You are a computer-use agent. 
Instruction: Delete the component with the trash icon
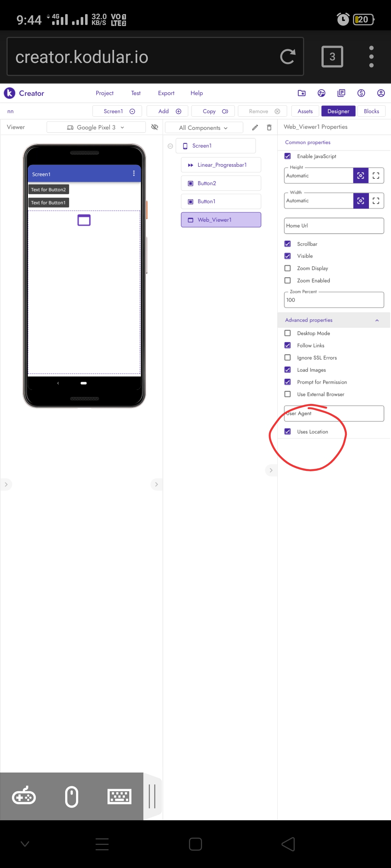tap(269, 127)
